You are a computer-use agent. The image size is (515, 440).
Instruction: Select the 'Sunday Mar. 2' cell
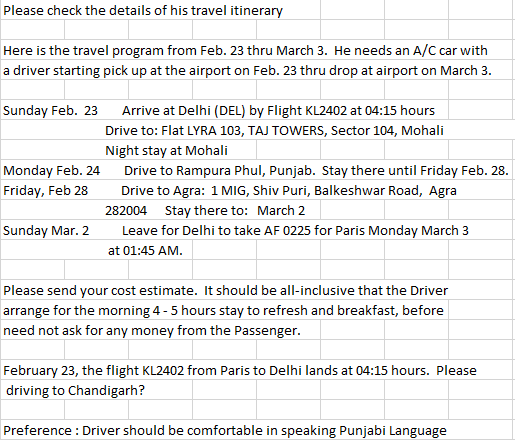[x=46, y=231]
